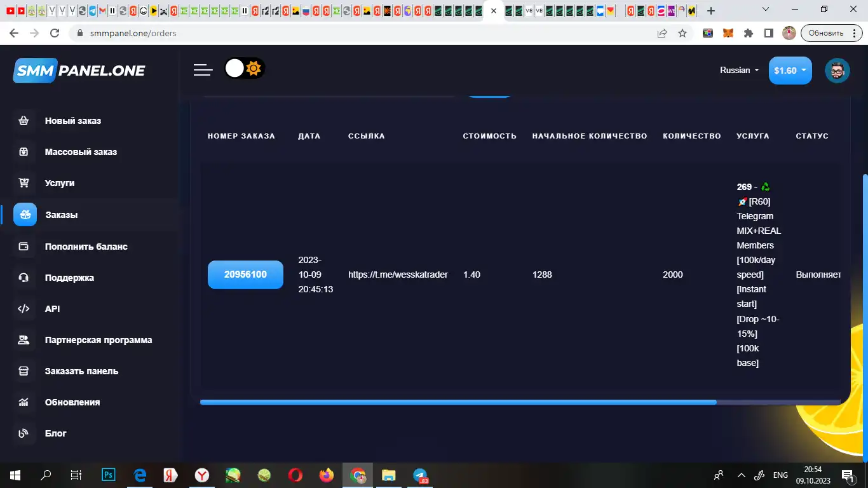Open the Chrome profile avatar
868x488 pixels.
[x=789, y=33]
